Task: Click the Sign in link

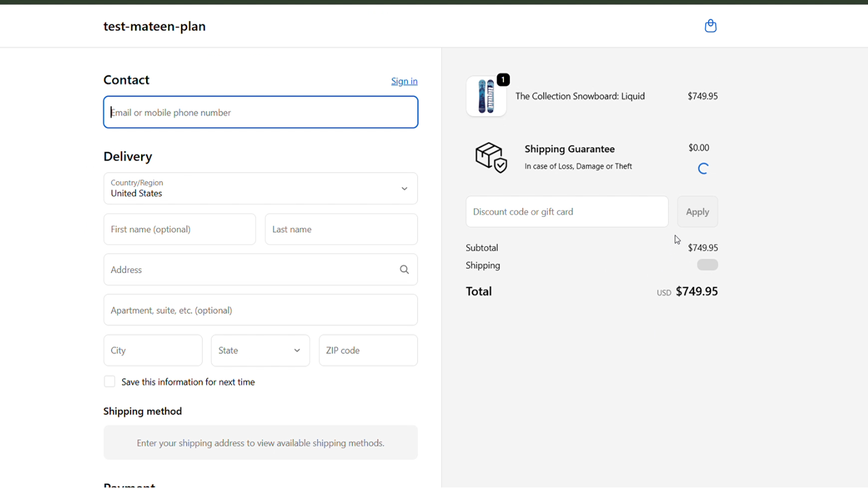Action: point(404,81)
